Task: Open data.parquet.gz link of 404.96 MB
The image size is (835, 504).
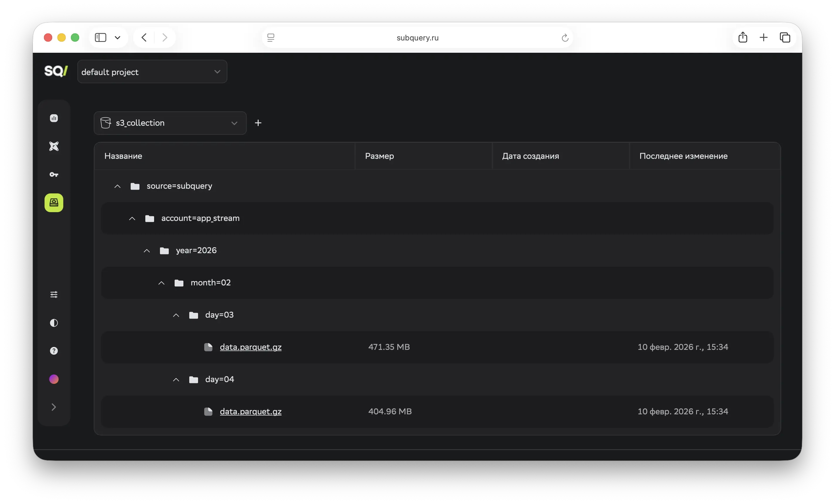Action: [251, 411]
